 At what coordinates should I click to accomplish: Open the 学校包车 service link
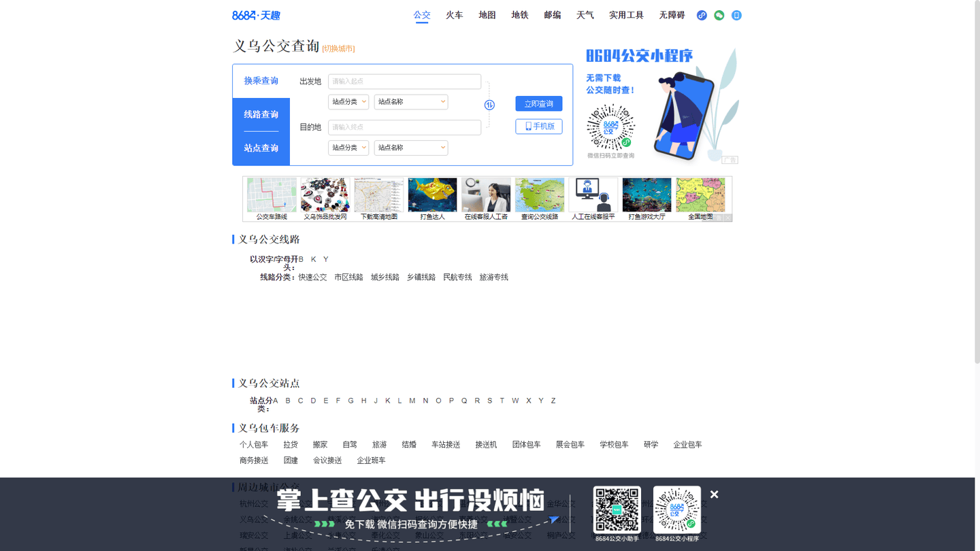pos(614,445)
